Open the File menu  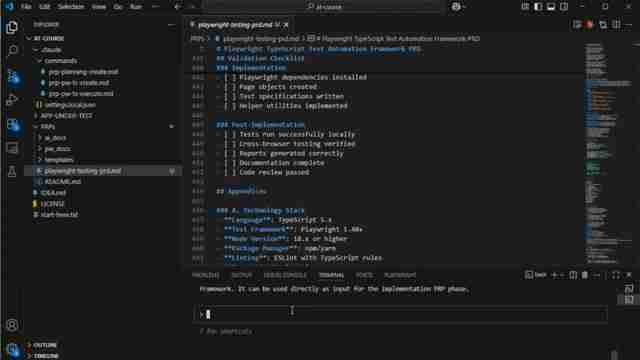click(26, 7)
